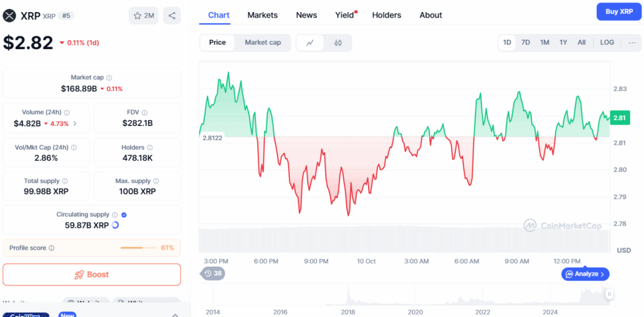Open chart more options ellipsis
The width and height of the screenshot is (644, 317).
click(633, 43)
